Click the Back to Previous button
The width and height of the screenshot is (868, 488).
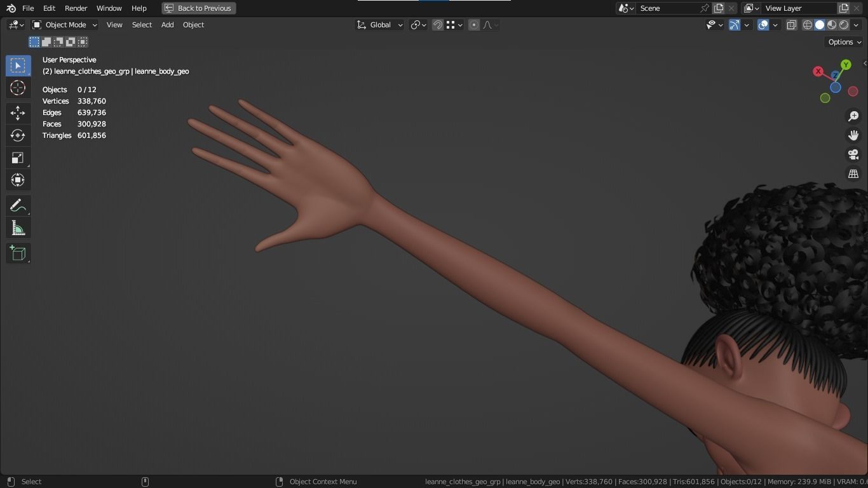[199, 8]
